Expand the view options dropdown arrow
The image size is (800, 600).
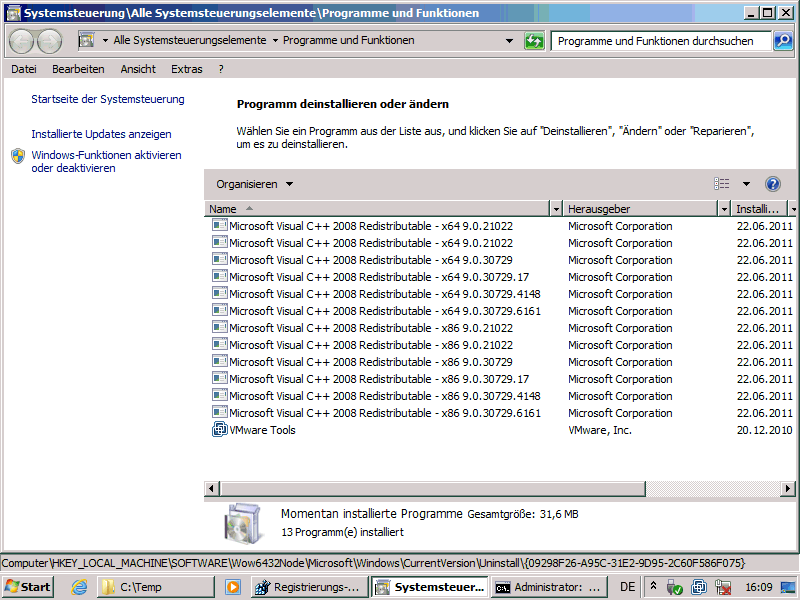point(746,184)
